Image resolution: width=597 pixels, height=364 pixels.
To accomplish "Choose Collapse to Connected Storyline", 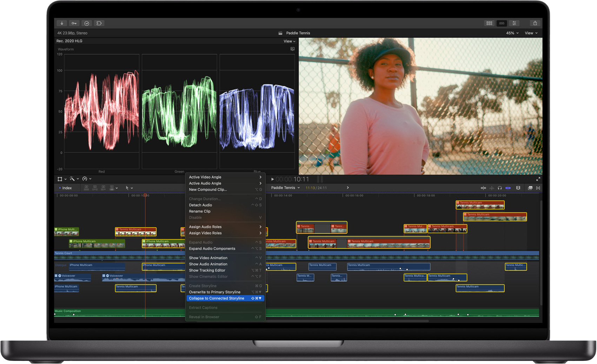I will click(x=217, y=298).
